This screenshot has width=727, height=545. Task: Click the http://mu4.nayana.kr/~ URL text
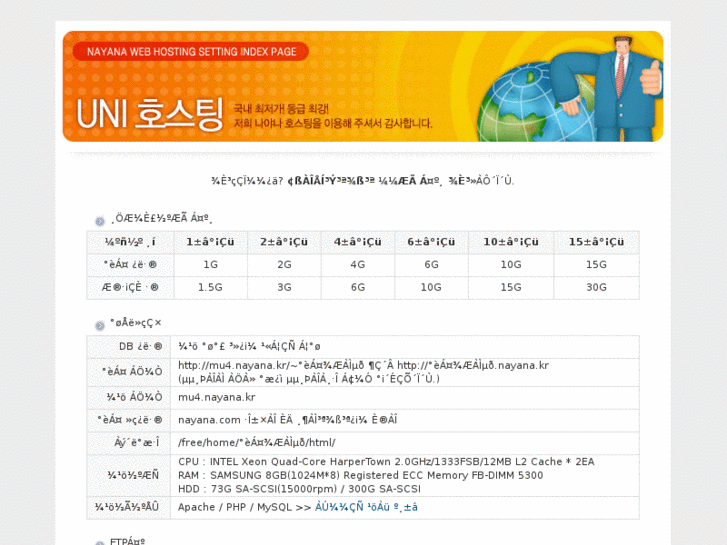click(363, 365)
